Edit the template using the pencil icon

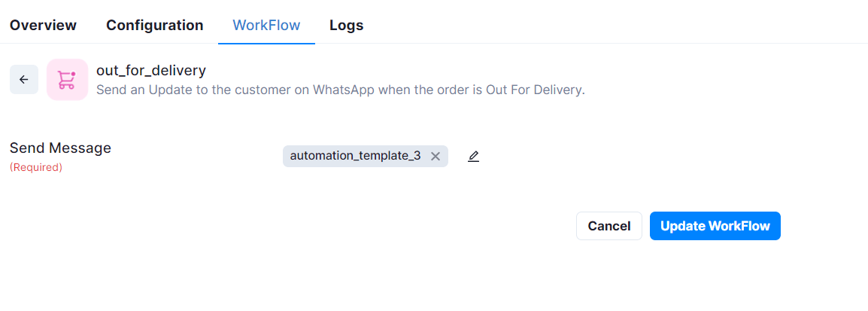coord(473,157)
